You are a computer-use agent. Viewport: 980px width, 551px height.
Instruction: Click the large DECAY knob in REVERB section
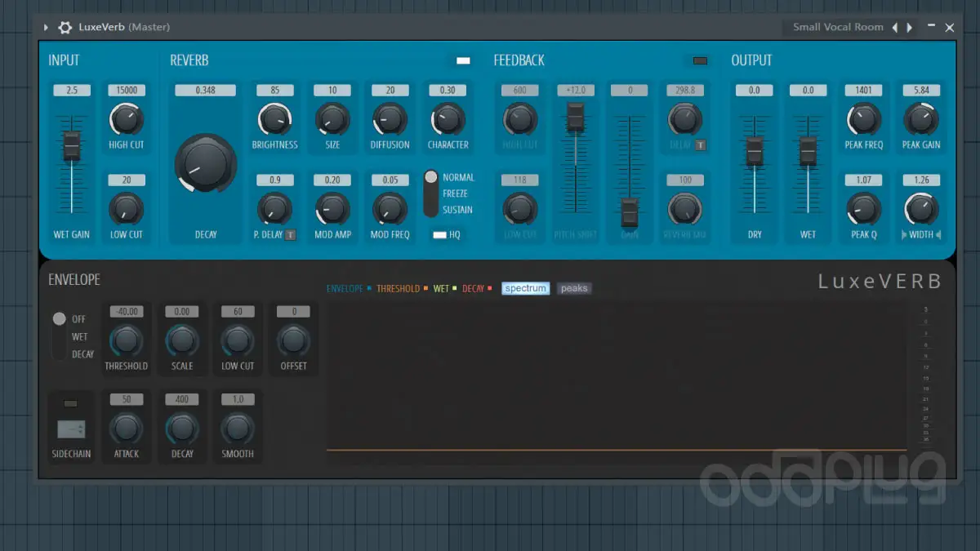tap(204, 164)
